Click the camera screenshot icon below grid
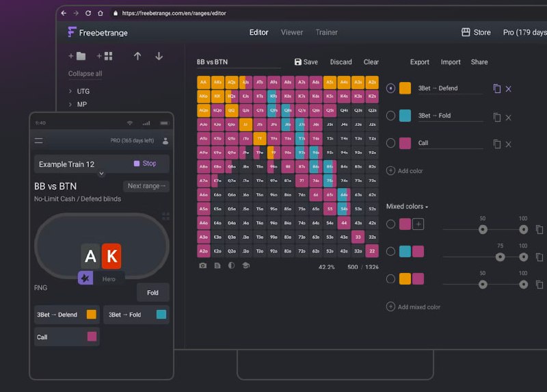Screen dimensions: 547x392 click(x=203, y=265)
